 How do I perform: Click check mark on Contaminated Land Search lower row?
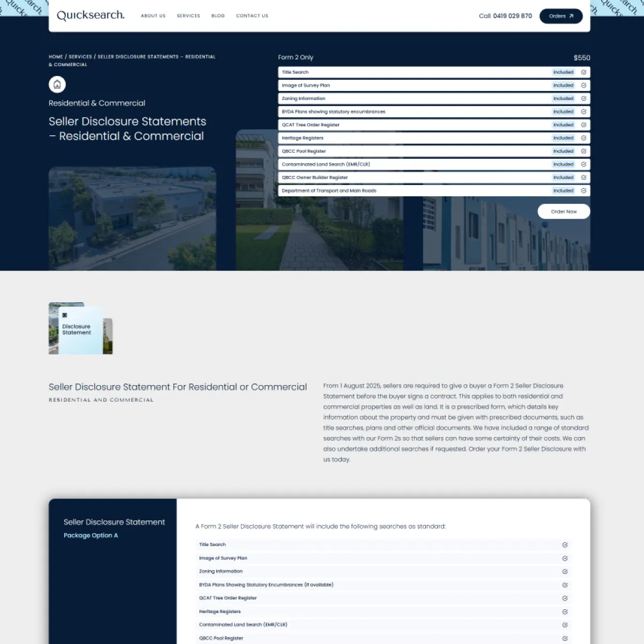tap(565, 625)
